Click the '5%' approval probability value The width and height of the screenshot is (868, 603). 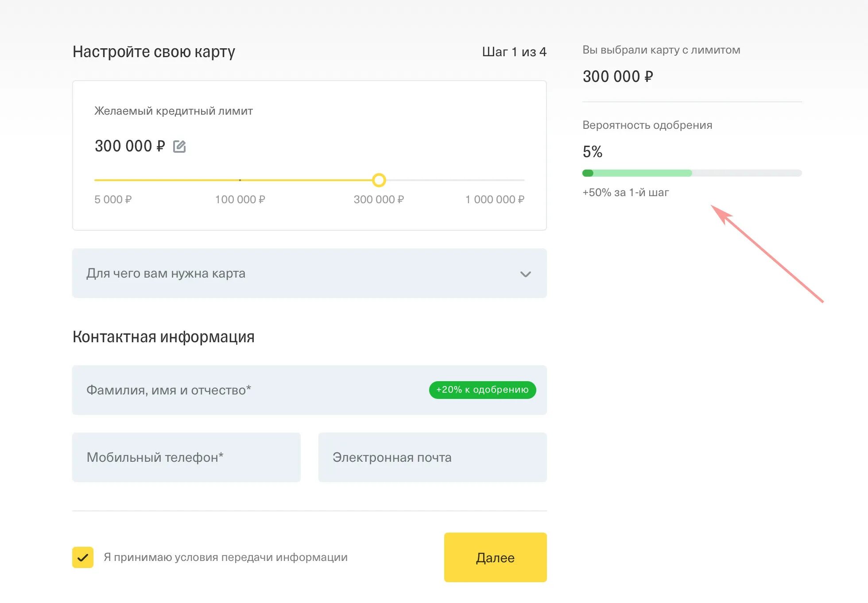pyautogui.click(x=593, y=152)
